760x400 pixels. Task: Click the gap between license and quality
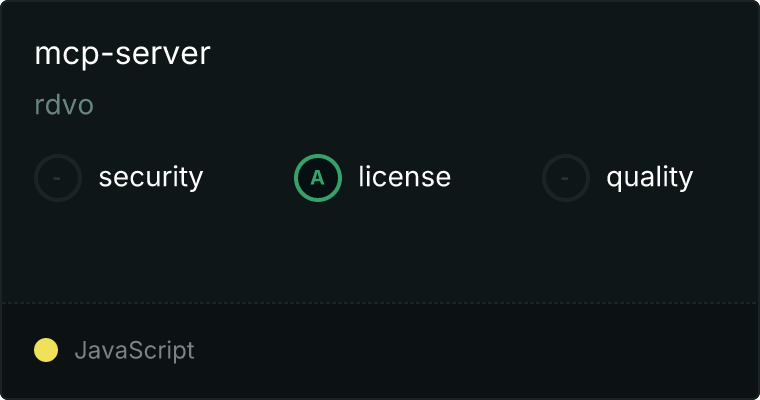pos(496,178)
